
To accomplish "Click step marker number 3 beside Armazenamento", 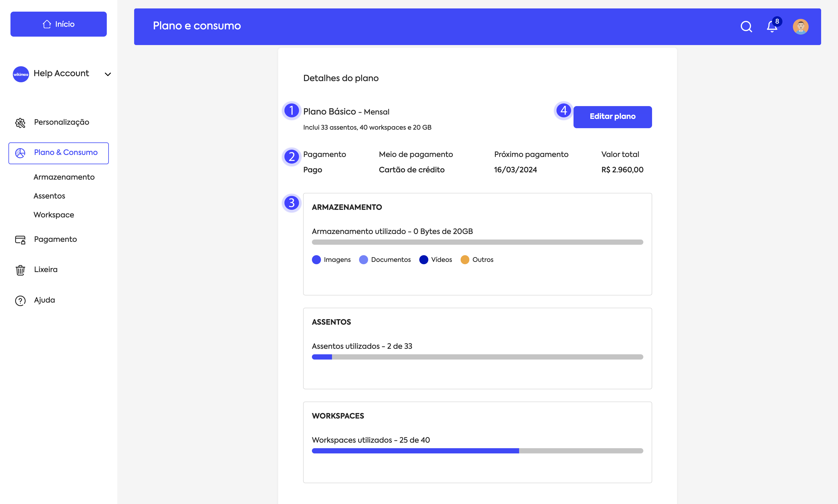I will click(291, 203).
